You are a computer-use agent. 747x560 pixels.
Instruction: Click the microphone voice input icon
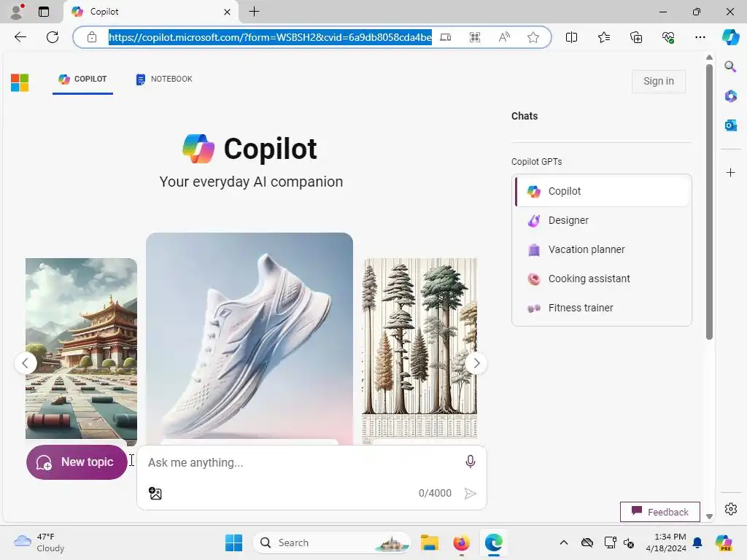click(x=471, y=462)
